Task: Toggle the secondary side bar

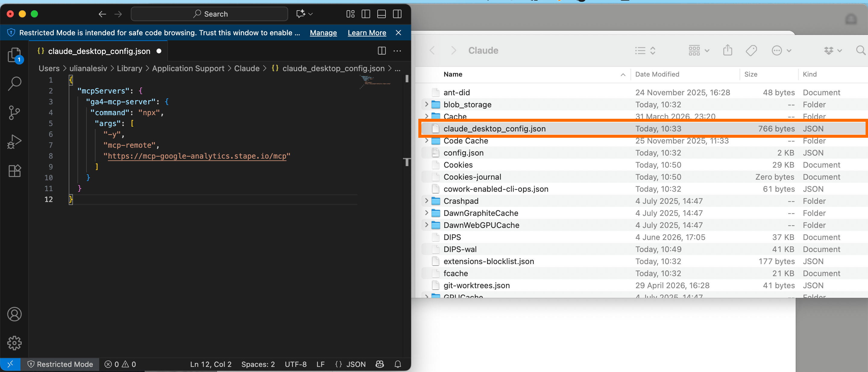Action: click(x=397, y=14)
